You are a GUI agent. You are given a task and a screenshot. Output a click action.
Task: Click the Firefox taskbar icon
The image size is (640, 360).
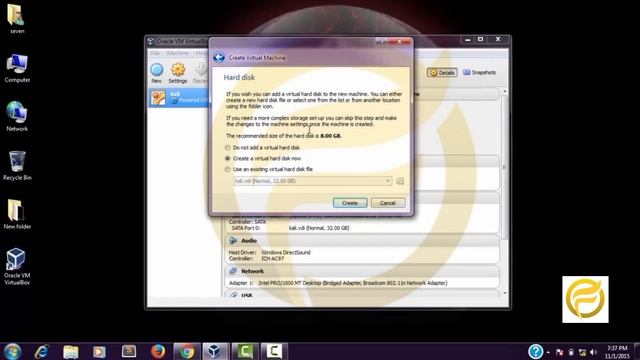point(158,351)
